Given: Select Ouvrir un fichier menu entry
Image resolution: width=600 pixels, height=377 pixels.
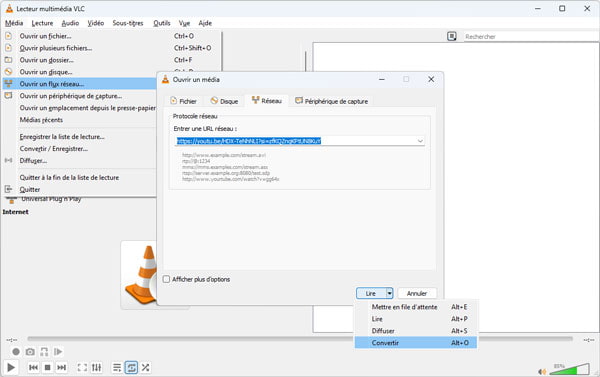Looking at the screenshot, I should 112,36.
